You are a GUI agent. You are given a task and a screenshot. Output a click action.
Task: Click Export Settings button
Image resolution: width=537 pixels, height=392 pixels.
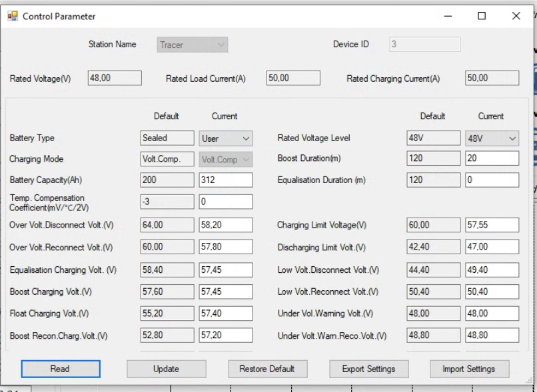[x=368, y=369]
